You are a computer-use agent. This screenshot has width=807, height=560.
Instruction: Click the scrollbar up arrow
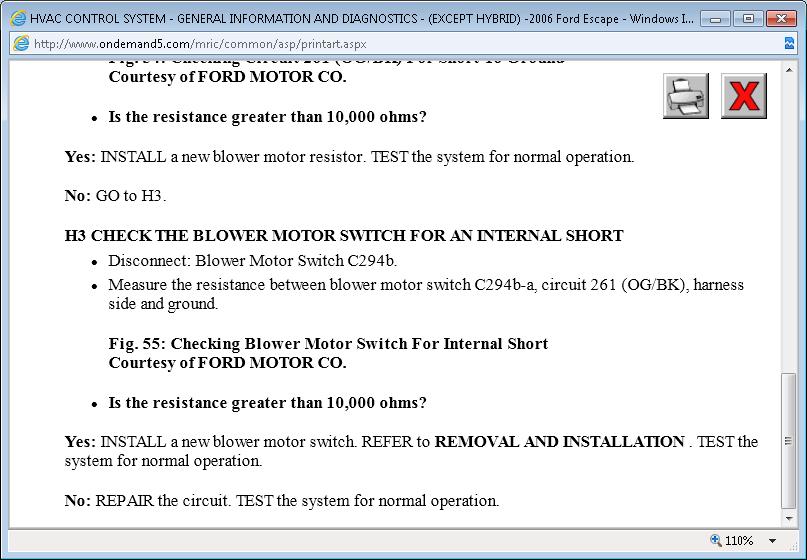point(789,69)
